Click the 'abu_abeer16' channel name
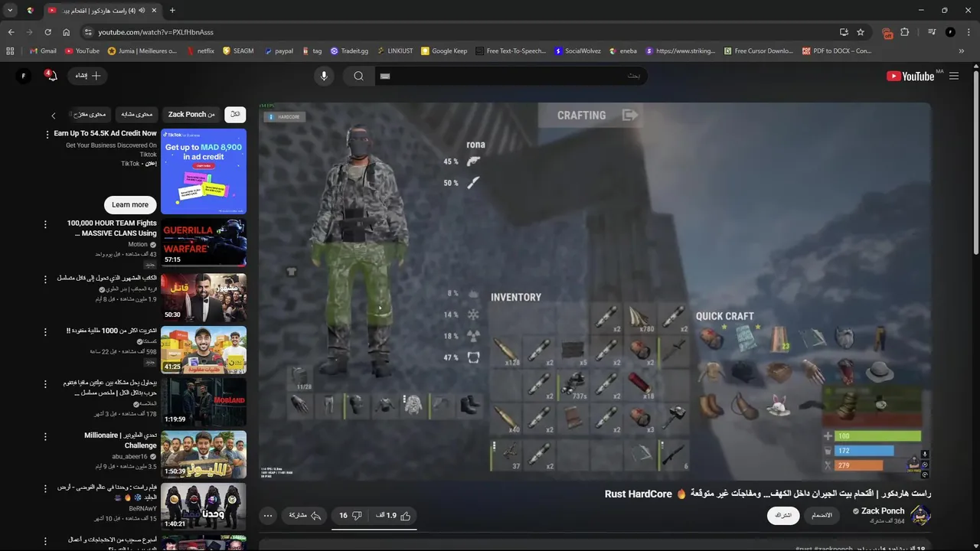Image resolution: width=980 pixels, height=551 pixels. (129, 456)
